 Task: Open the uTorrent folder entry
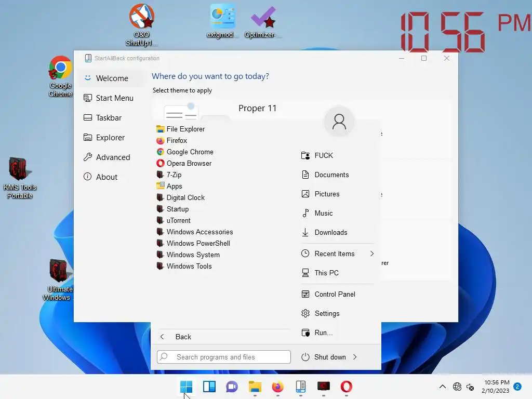tap(174, 220)
